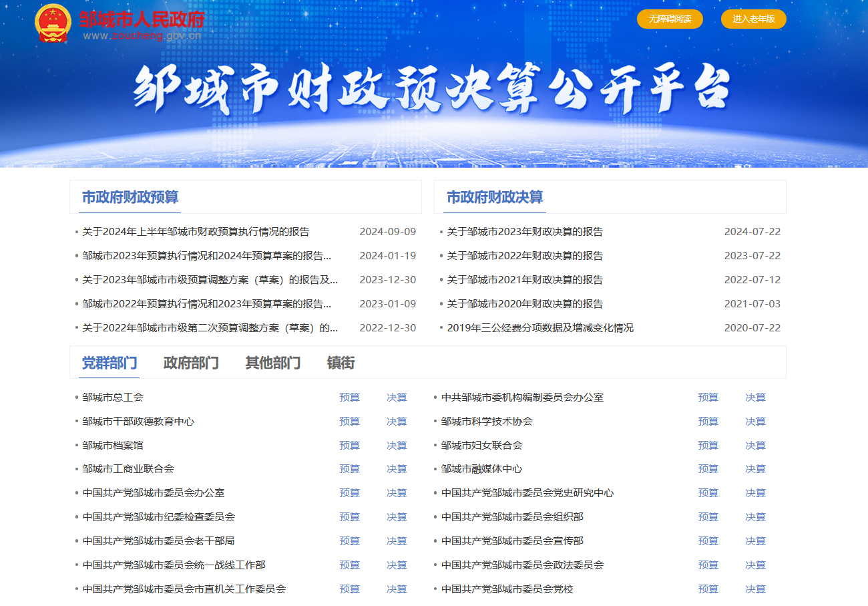Open 决算 for 中国共产党邹城市纪委检查委员会
The height and width of the screenshot is (606, 868).
(x=397, y=517)
